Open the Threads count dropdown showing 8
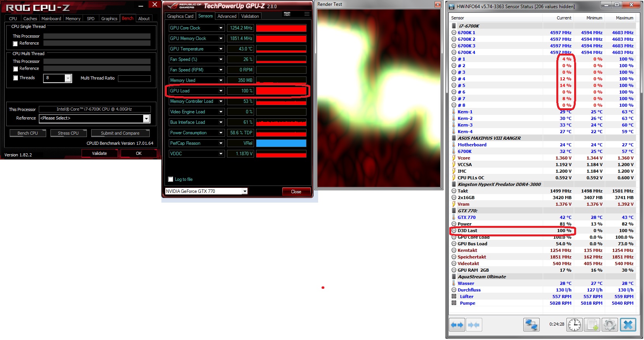The image size is (644, 340). [68, 78]
